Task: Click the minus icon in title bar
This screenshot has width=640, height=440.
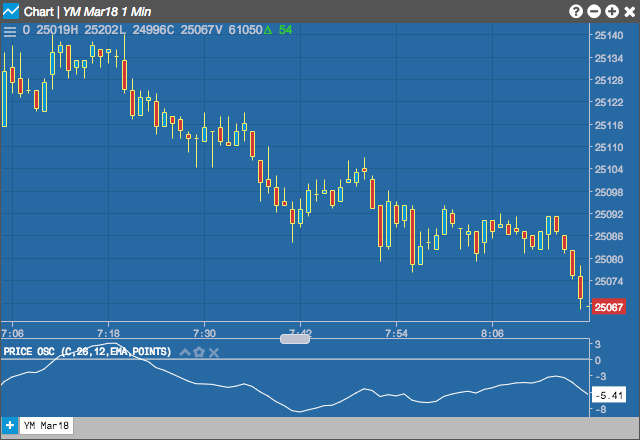Action: click(x=594, y=11)
